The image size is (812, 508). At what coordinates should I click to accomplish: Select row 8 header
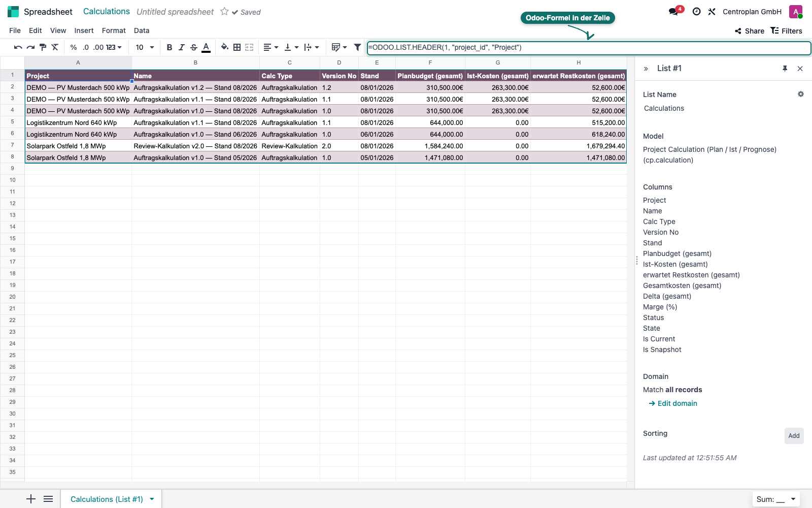(12, 157)
